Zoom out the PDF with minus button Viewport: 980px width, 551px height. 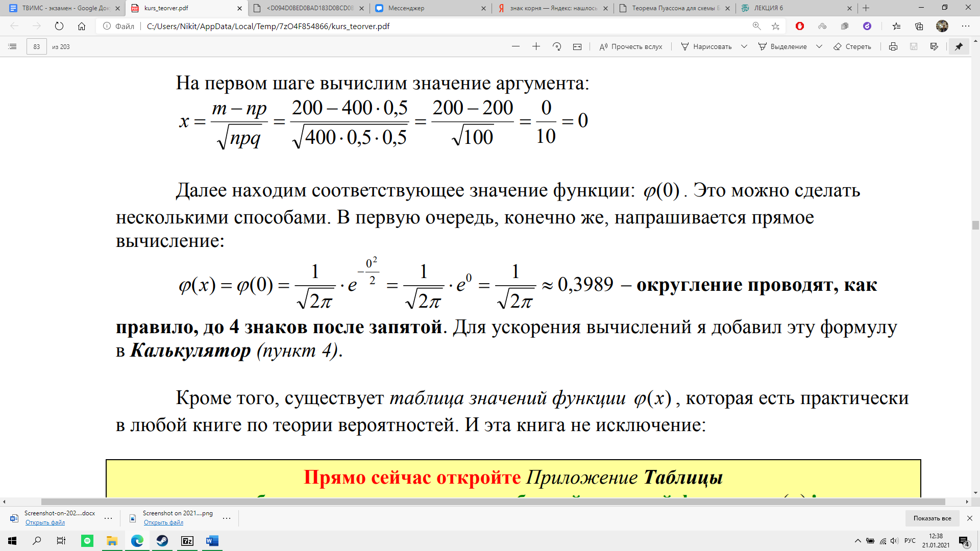(x=516, y=46)
